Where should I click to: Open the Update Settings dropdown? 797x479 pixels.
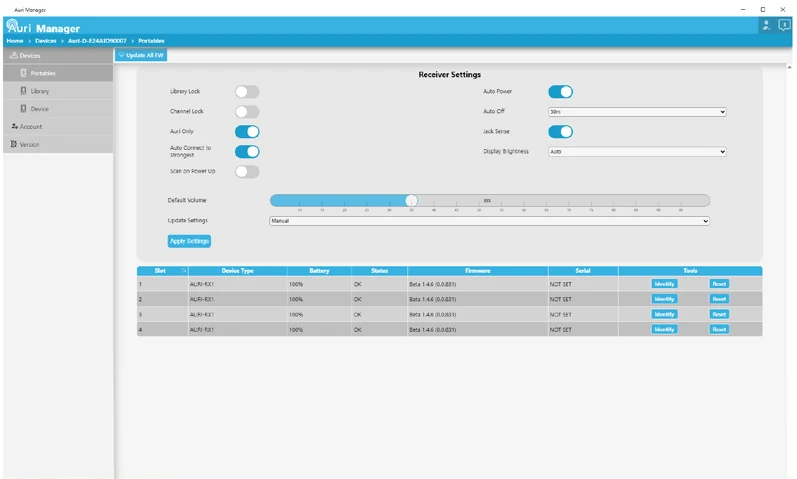click(489, 221)
